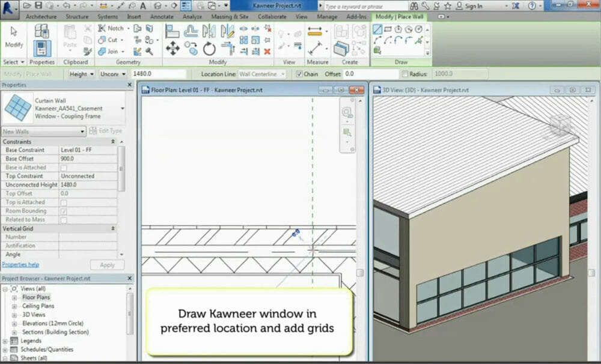Toggle the Base is Attached checkbox
The height and width of the screenshot is (364, 601).
coord(64,168)
